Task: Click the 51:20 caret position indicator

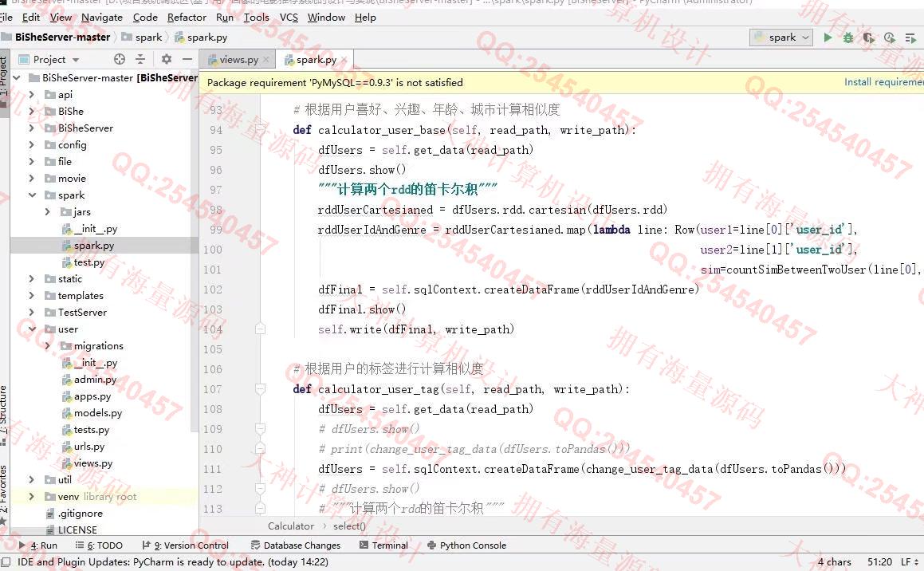Action: 880,561
